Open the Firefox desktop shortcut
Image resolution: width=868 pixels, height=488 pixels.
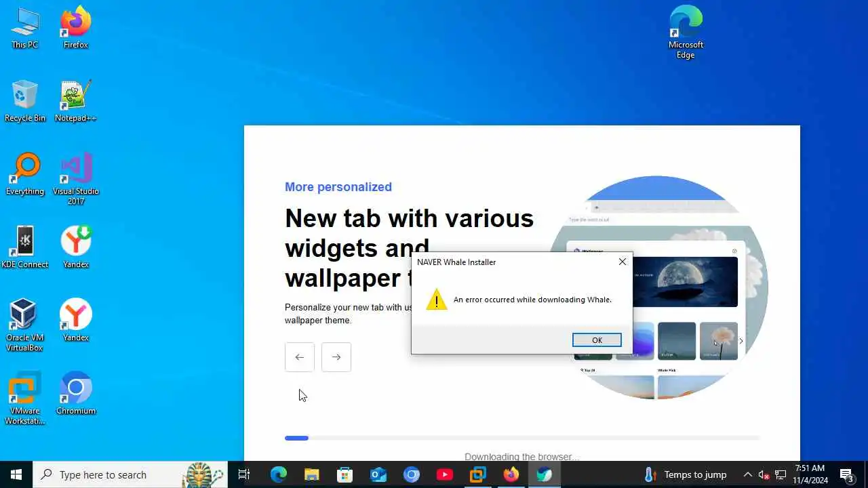[x=76, y=28]
